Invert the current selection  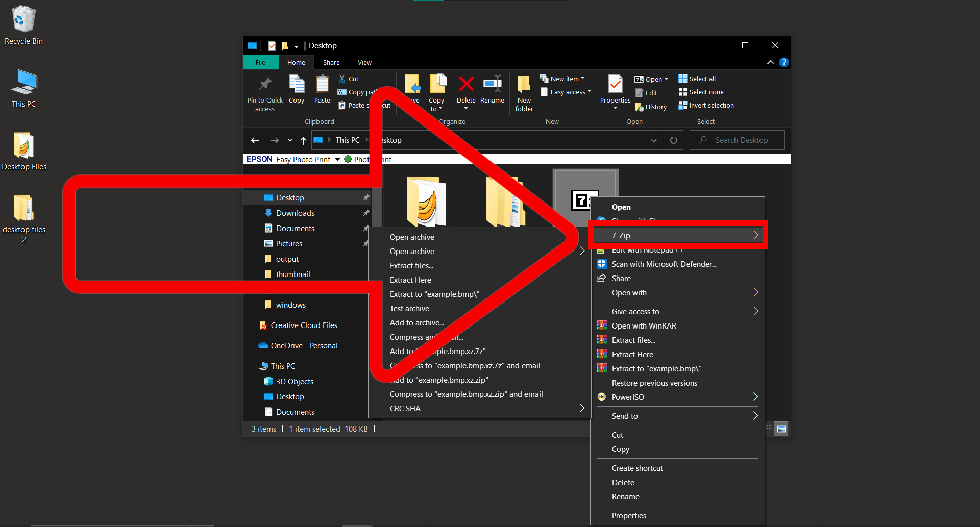coord(710,105)
